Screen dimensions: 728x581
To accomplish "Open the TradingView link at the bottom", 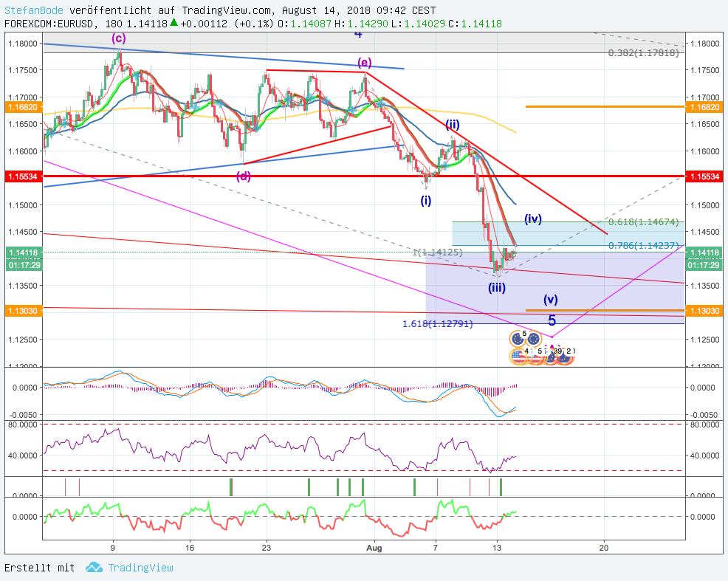I will [140, 568].
